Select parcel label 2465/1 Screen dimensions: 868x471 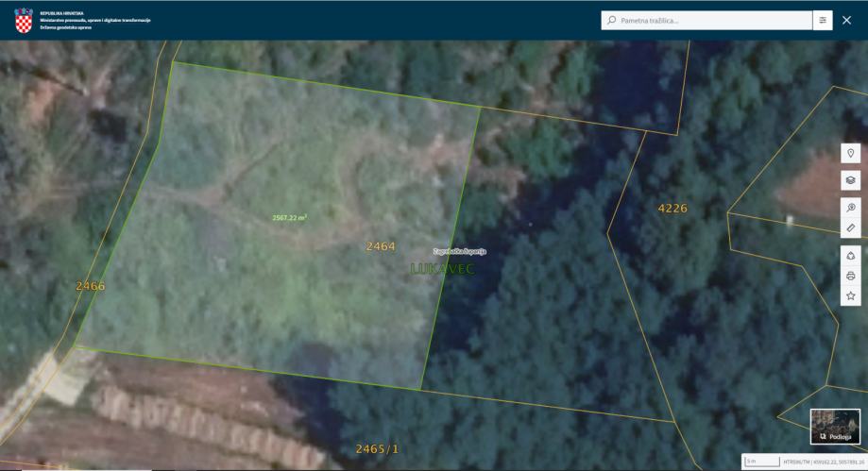click(377, 449)
